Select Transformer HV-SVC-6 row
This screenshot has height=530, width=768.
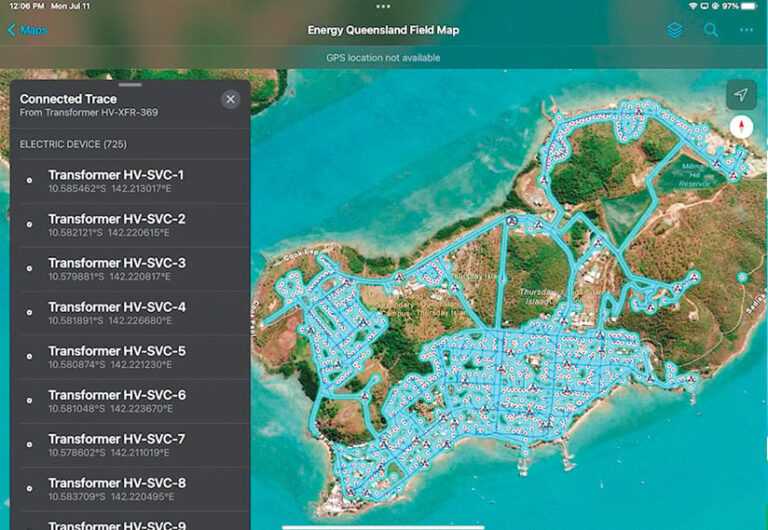click(x=130, y=401)
